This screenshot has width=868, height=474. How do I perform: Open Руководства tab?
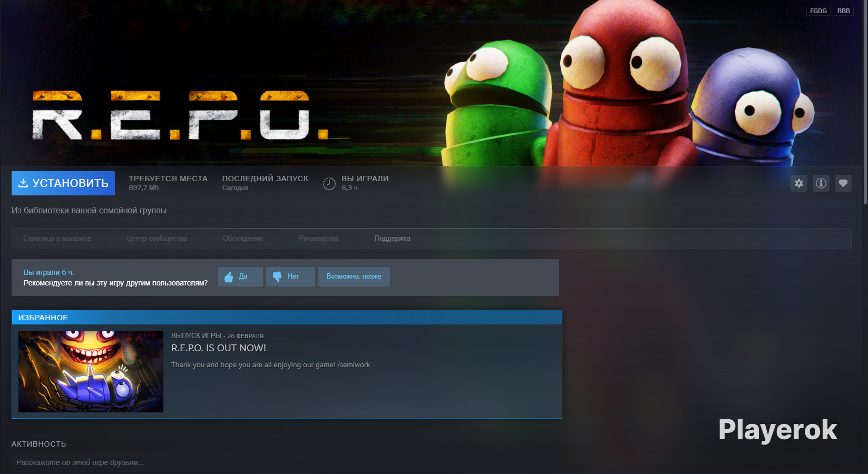(x=318, y=239)
